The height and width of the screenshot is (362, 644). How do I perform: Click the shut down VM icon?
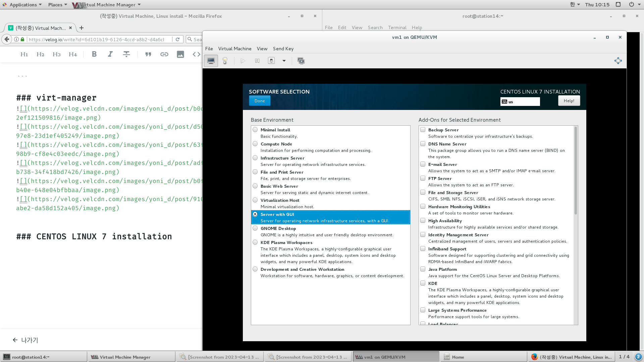(271, 61)
